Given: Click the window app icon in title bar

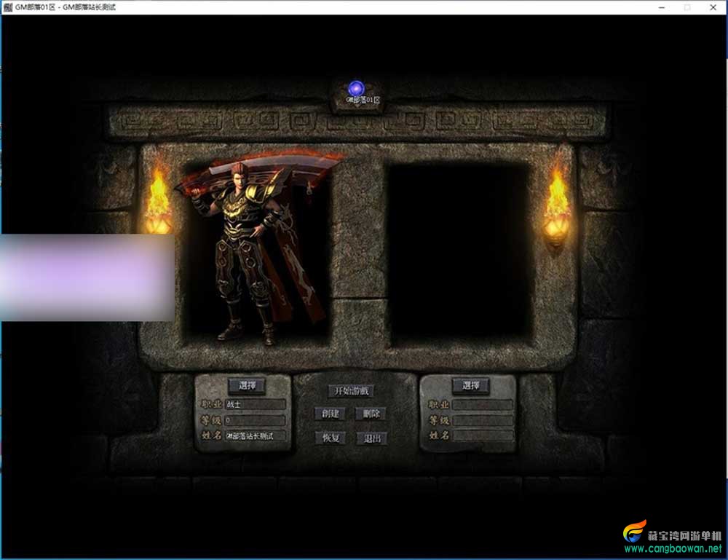Looking at the screenshot, I should [x=8, y=7].
